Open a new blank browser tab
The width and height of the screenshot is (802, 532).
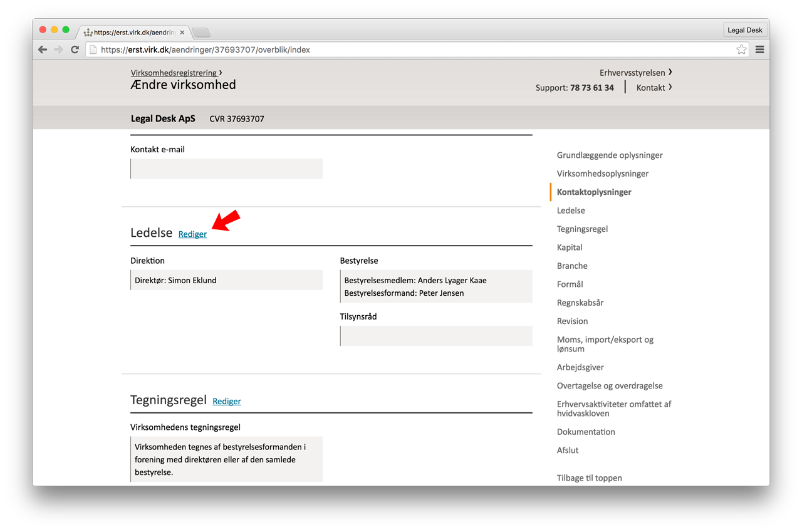pyautogui.click(x=200, y=33)
